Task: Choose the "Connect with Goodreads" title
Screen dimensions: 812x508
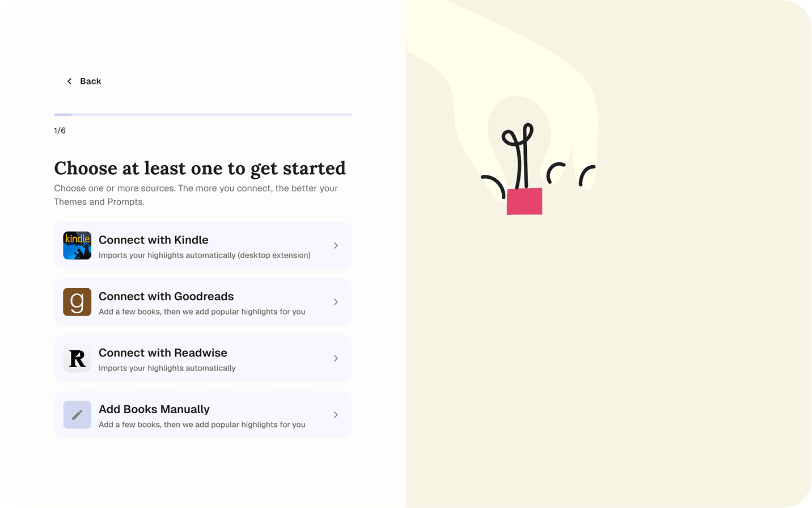Action: (166, 296)
